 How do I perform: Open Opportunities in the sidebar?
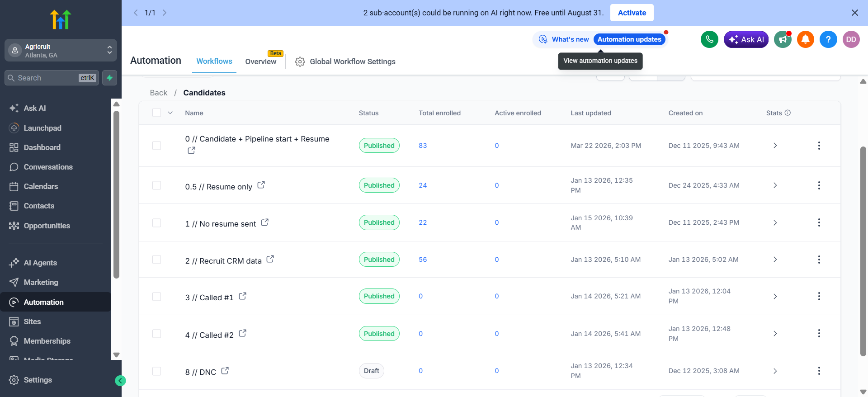pyautogui.click(x=56, y=226)
